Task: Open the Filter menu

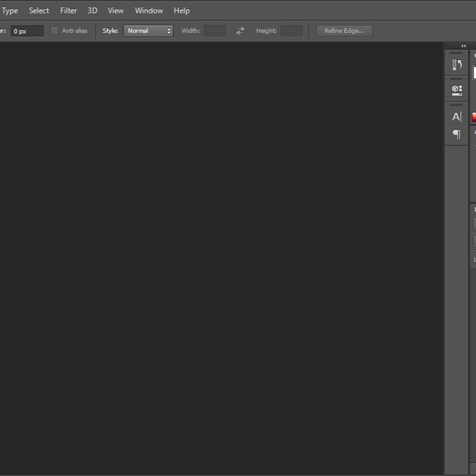Action: 68,11
